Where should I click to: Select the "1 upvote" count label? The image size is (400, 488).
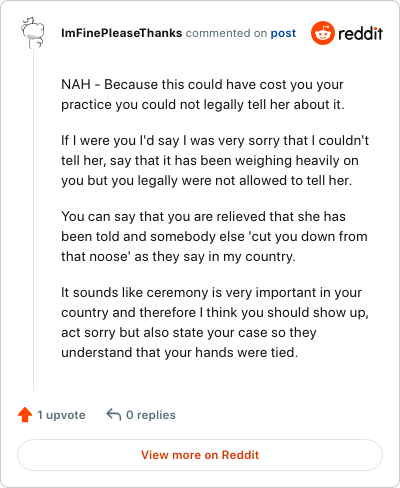coord(61,415)
